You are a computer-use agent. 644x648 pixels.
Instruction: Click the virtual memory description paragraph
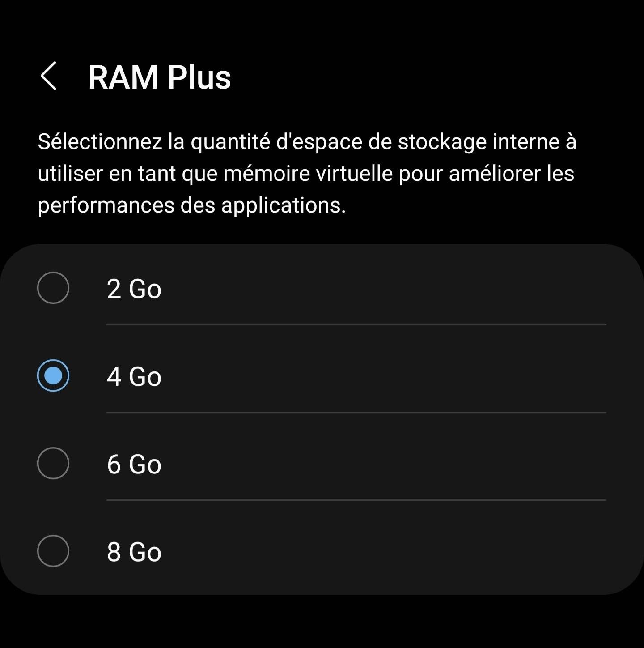tap(307, 173)
